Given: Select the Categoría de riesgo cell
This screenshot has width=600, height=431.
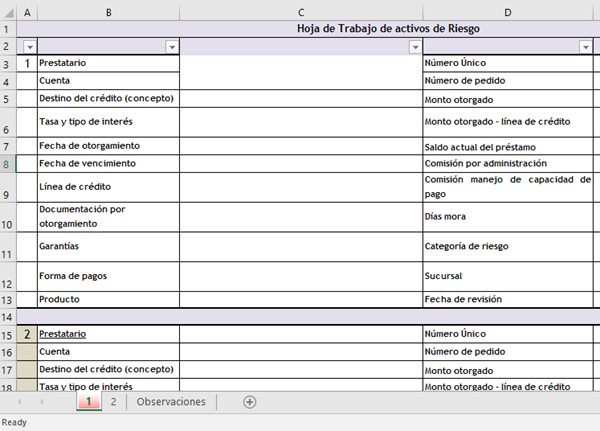Looking at the screenshot, I should click(508, 246).
